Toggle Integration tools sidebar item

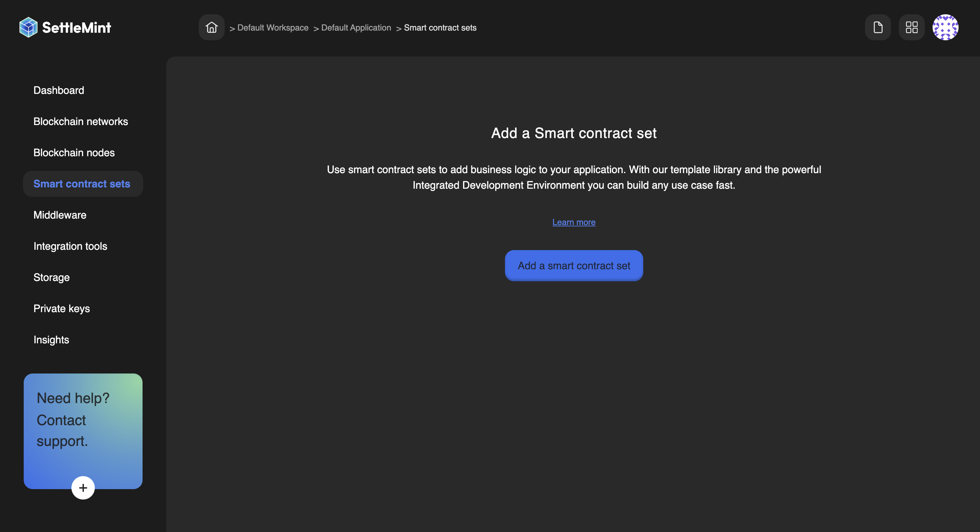pos(70,246)
